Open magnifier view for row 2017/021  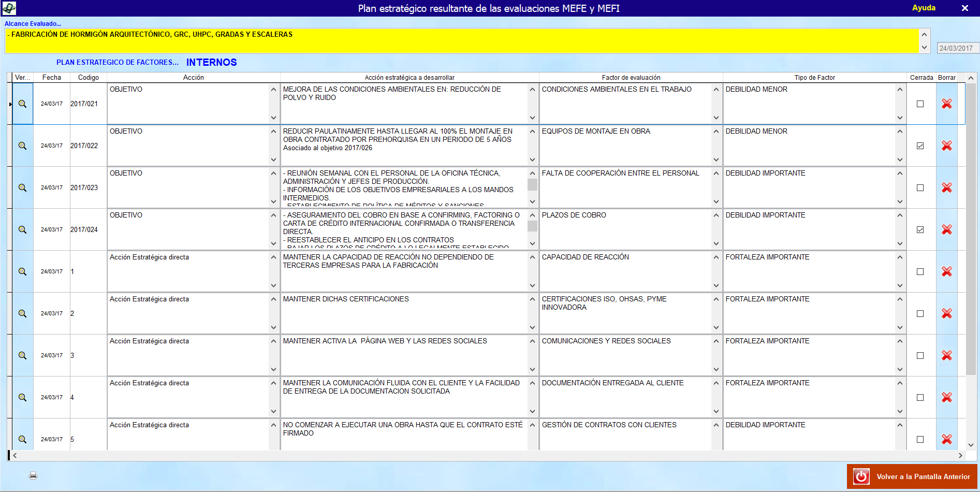click(23, 104)
